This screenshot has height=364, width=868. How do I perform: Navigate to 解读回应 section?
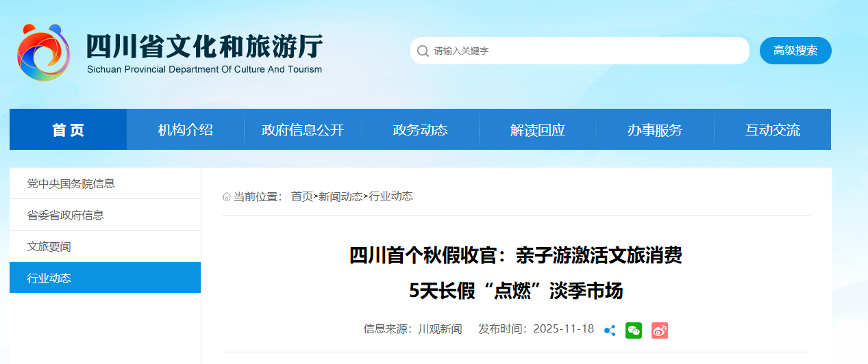(x=538, y=130)
